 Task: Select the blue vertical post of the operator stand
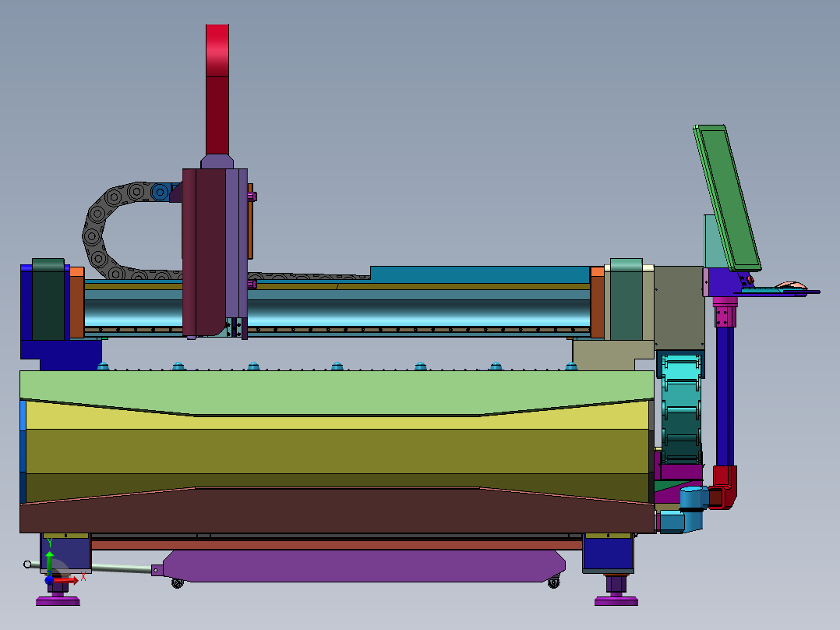(725, 397)
